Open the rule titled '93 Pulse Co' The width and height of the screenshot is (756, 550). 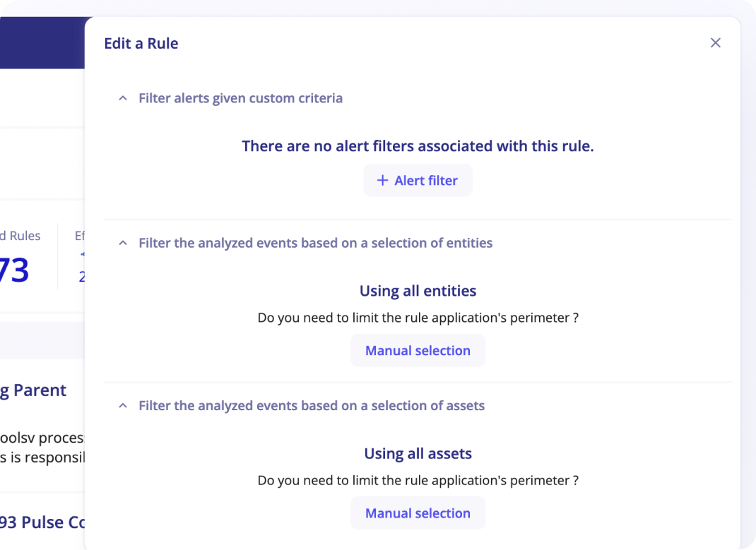click(x=42, y=522)
